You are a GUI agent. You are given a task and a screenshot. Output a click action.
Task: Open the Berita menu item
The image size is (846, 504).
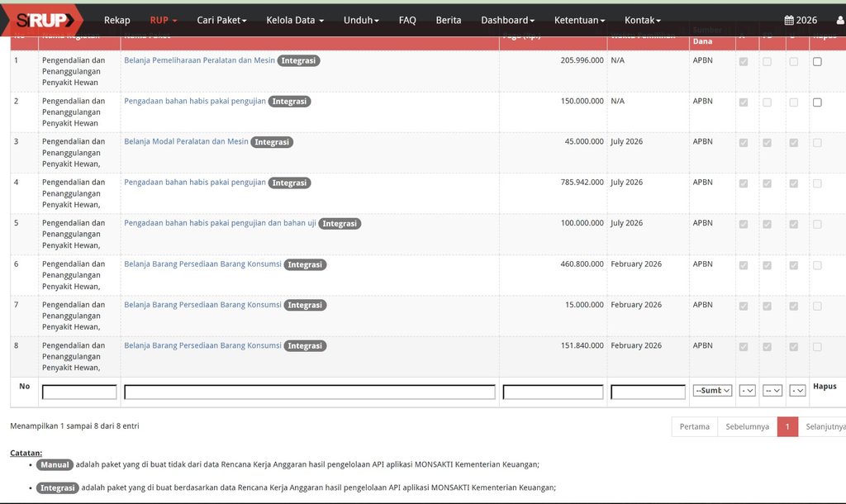pos(449,20)
